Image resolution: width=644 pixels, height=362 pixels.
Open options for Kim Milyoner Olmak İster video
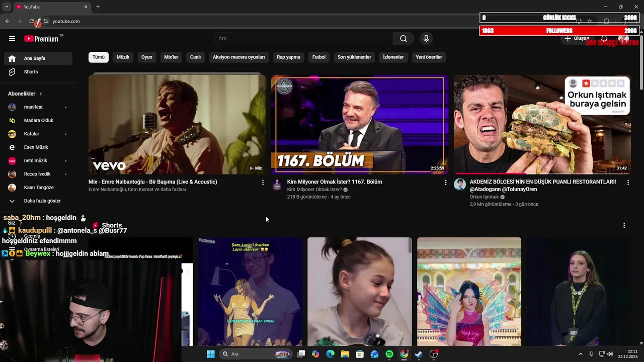pos(445,183)
